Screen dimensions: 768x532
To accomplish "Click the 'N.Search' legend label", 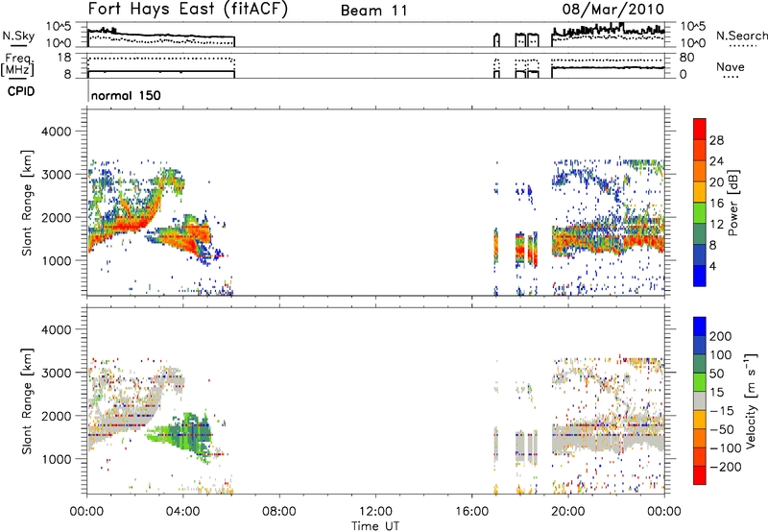I will pyautogui.click(x=741, y=36).
